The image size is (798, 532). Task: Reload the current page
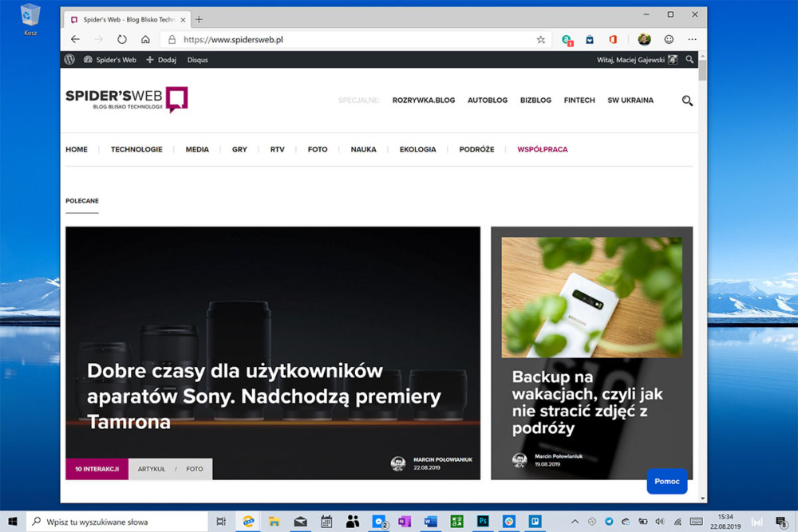[x=121, y=39]
